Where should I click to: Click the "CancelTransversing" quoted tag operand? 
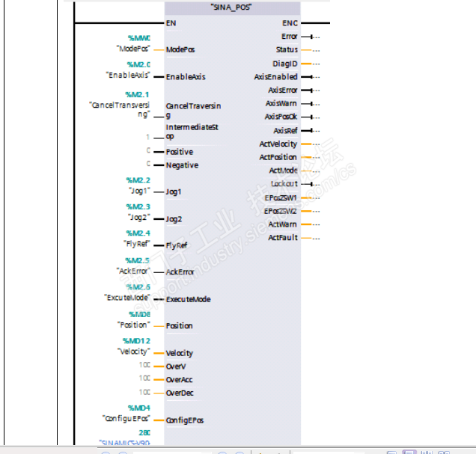coord(120,109)
